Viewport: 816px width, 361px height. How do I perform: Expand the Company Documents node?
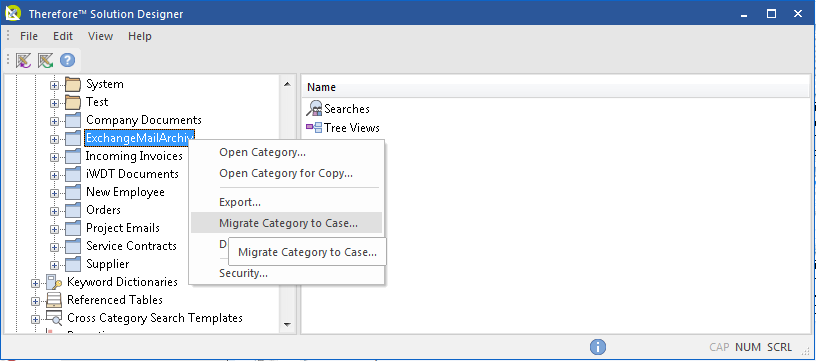point(54,121)
